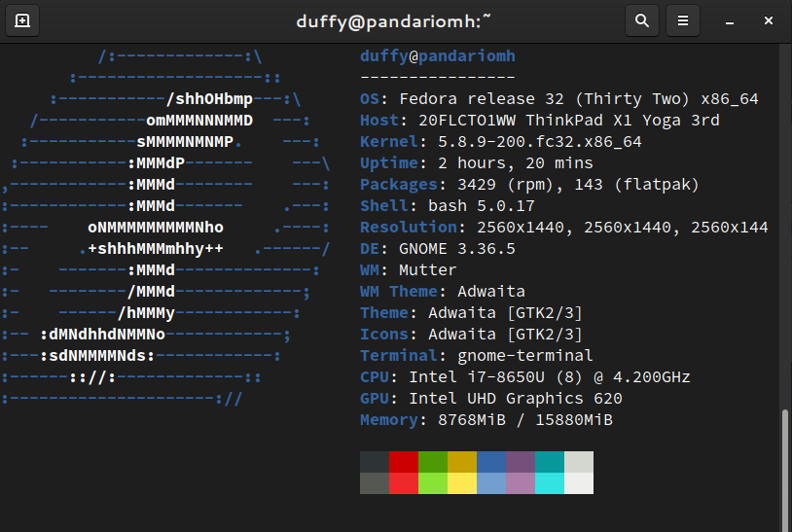Click the teal color block
The image size is (792, 532).
pyautogui.click(x=550, y=462)
